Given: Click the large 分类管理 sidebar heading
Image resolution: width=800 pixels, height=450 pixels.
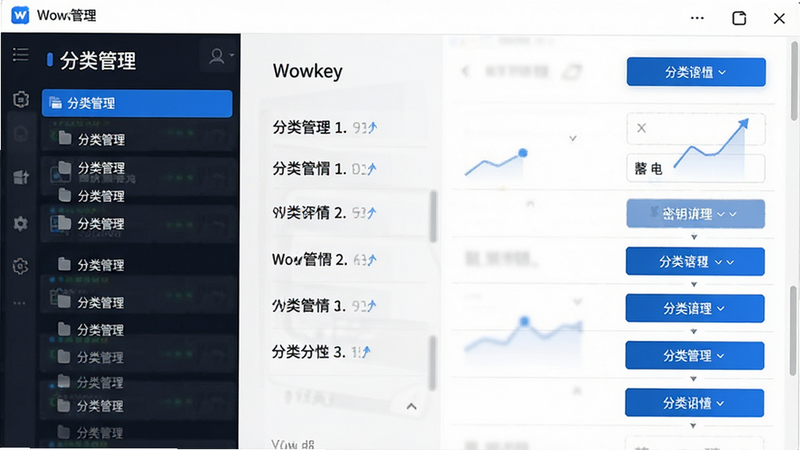Looking at the screenshot, I should tap(98, 61).
